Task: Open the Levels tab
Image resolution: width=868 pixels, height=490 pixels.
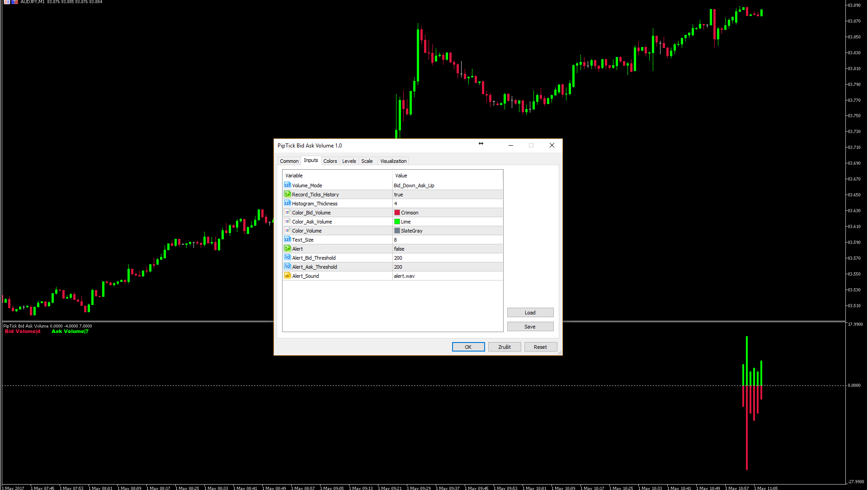Action: (349, 161)
